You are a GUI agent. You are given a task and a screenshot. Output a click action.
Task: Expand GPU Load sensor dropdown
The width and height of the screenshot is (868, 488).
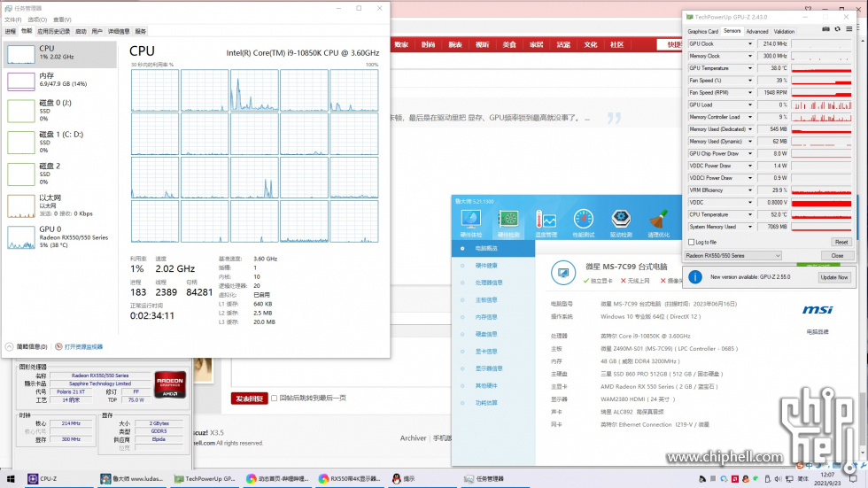pyautogui.click(x=750, y=105)
